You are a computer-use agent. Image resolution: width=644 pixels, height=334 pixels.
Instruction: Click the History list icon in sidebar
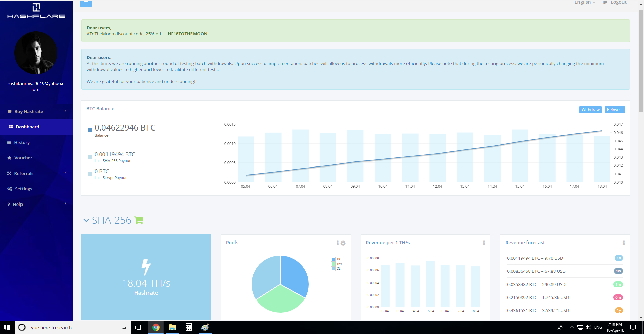(9, 142)
